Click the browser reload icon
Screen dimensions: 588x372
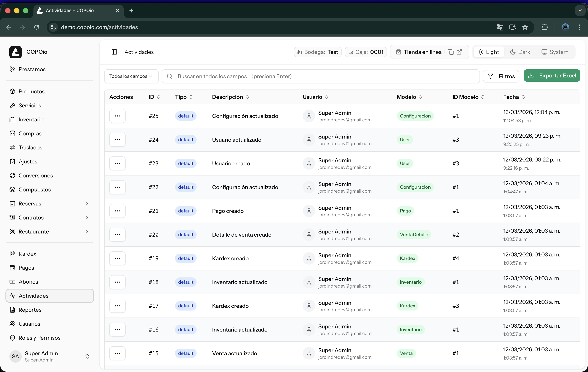tap(37, 27)
